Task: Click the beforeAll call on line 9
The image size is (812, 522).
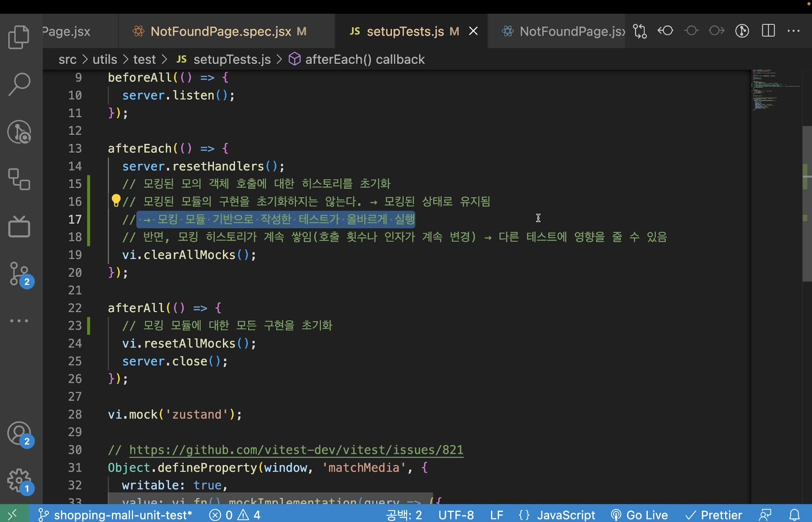Action: (x=168, y=78)
